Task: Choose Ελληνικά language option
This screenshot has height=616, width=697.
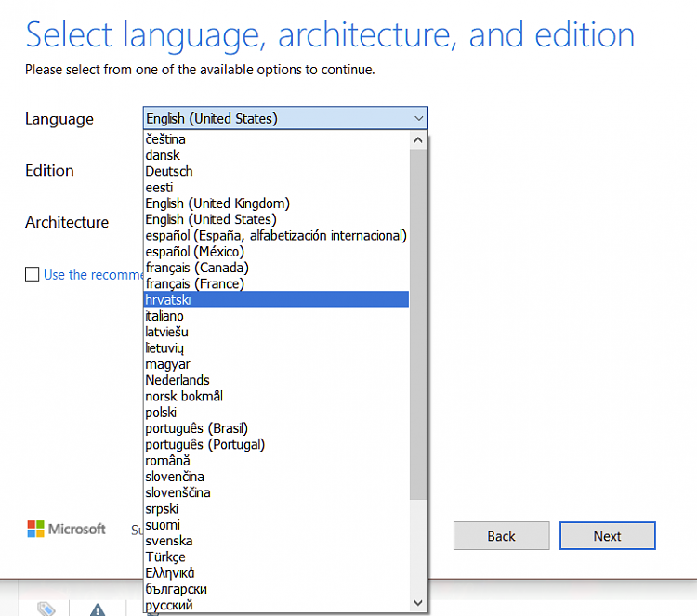Action: pyautogui.click(x=277, y=573)
